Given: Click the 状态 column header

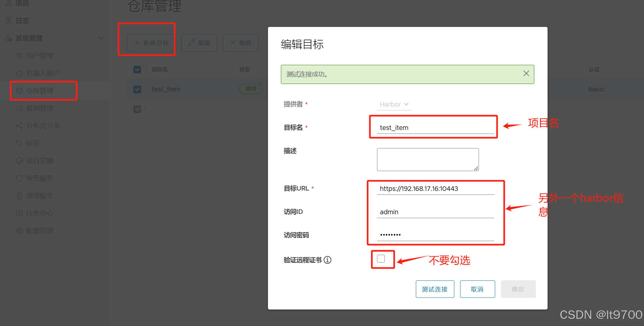Looking at the screenshot, I should [x=245, y=70].
